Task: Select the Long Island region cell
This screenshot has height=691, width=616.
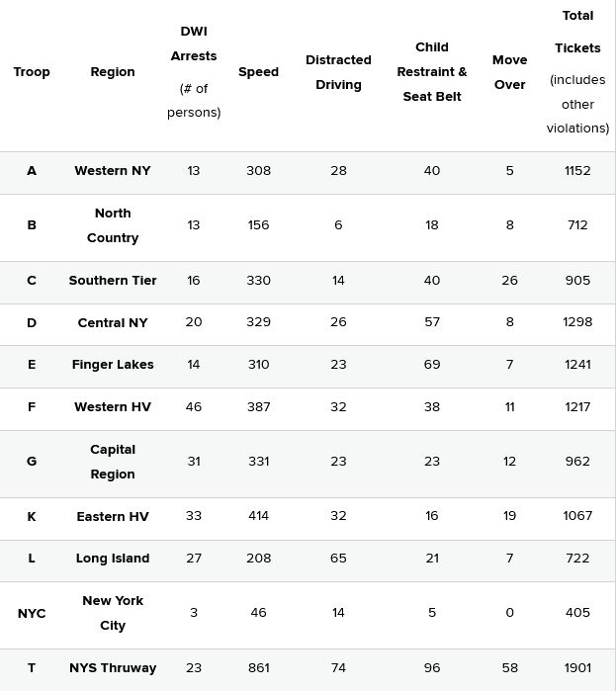Action: coord(113,558)
